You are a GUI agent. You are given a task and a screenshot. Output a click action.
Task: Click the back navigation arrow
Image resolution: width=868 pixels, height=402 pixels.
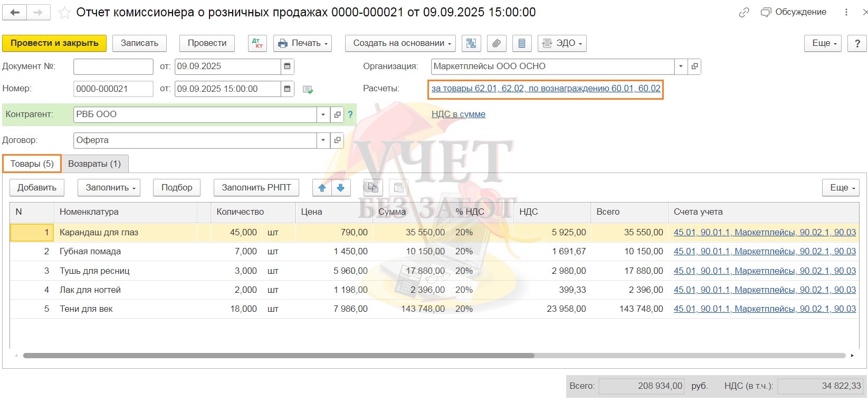pos(15,13)
